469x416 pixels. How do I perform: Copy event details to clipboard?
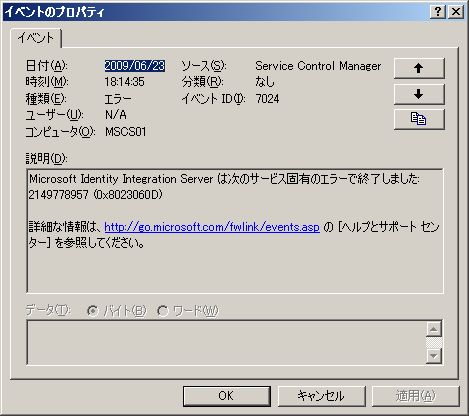[419, 119]
